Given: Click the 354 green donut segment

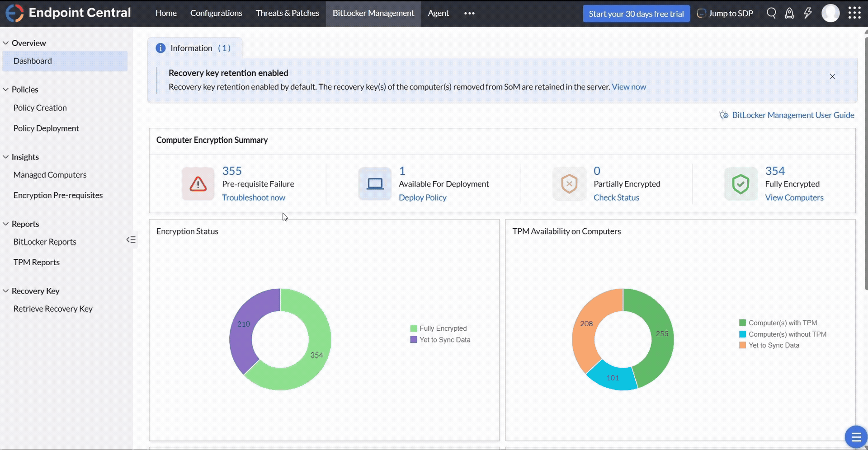Looking at the screenshot, I should (316, 355).
